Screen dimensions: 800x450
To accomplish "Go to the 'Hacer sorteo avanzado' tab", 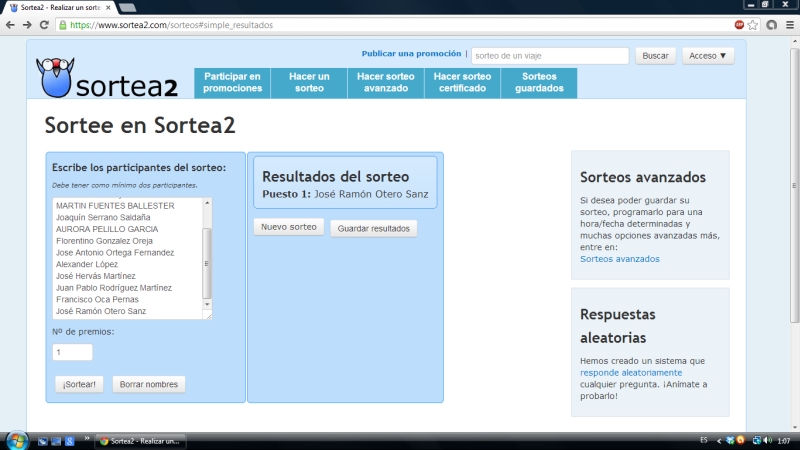I will click(385, 83).
